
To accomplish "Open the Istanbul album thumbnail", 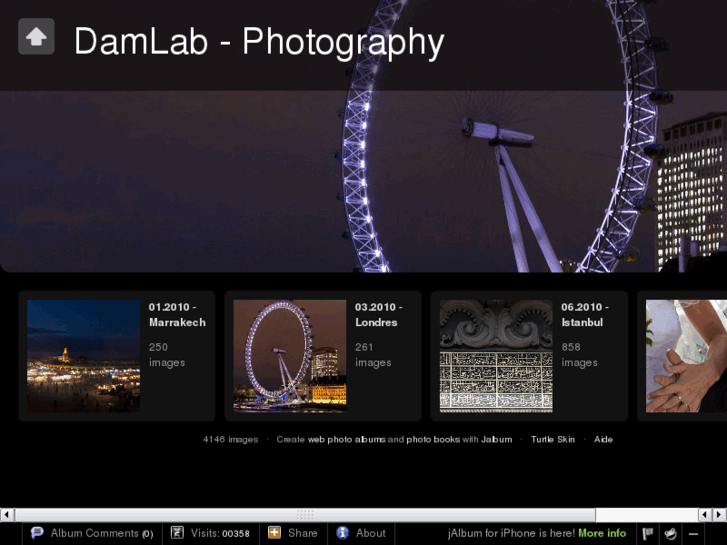I will [x=496, y=356].
